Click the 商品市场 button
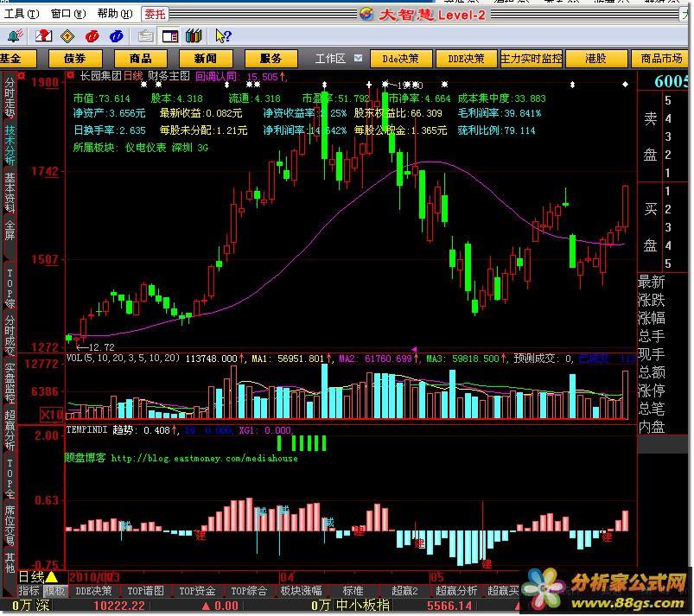Screen dimensions: 694x616 [661, 59]
